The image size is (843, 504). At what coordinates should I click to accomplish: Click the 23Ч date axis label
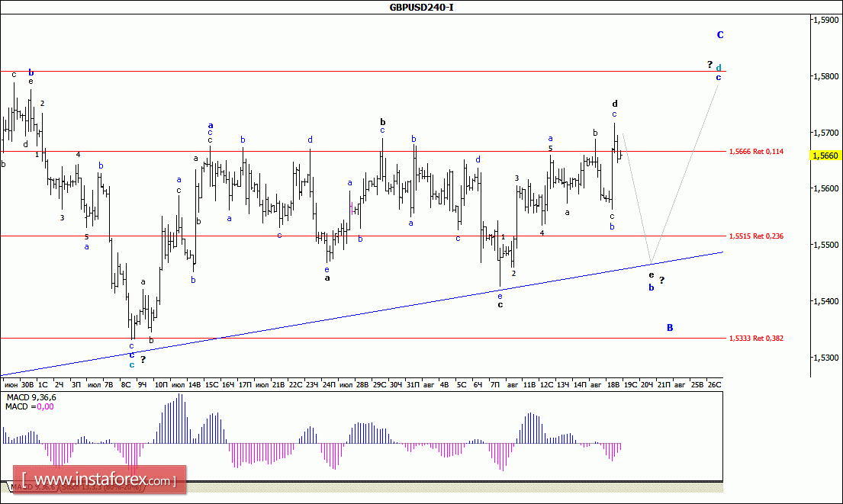point(312,385)
